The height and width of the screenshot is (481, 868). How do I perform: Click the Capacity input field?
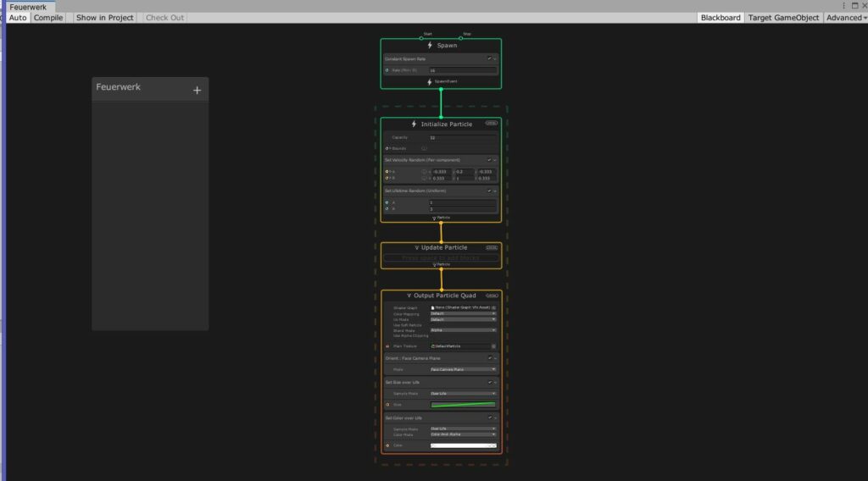[462, 137]
